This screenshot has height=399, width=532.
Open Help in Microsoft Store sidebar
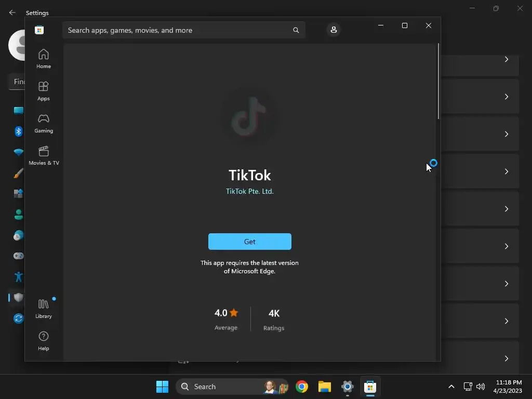(44, 341)
